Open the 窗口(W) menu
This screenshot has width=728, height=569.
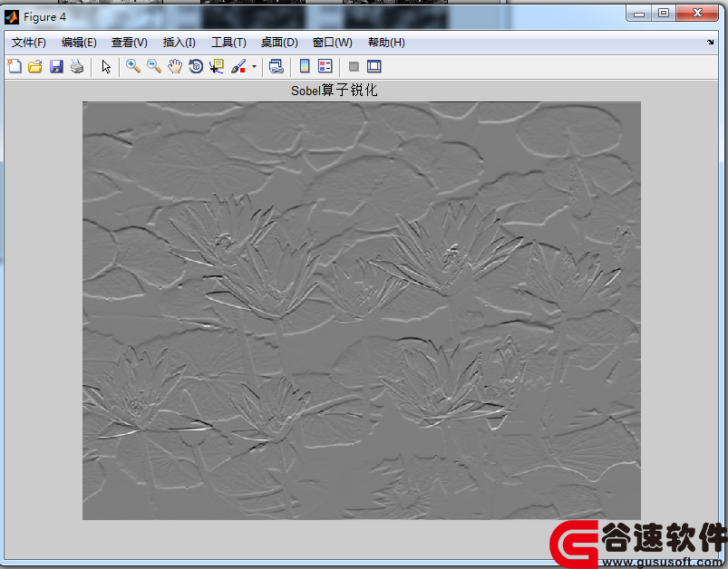coord(333,43)
